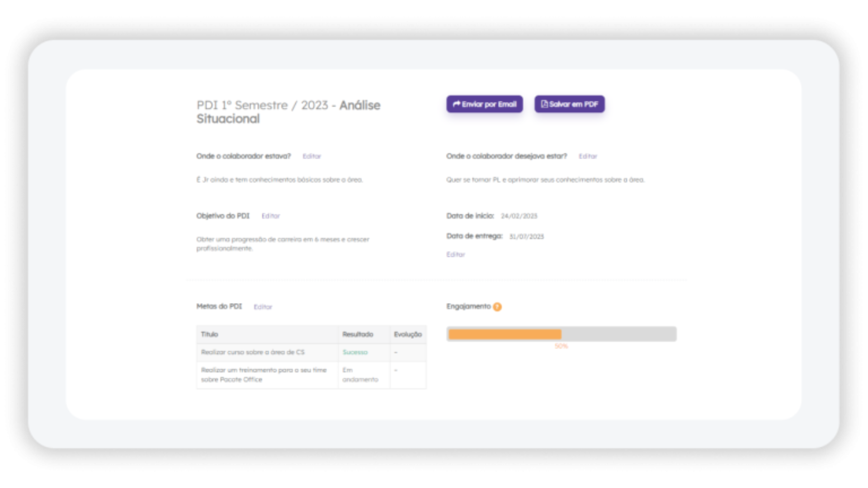Image resolution: width=868 pixels, height=488 pixels.
Task: Click the Data de início date value
Action: pos(519,216)
